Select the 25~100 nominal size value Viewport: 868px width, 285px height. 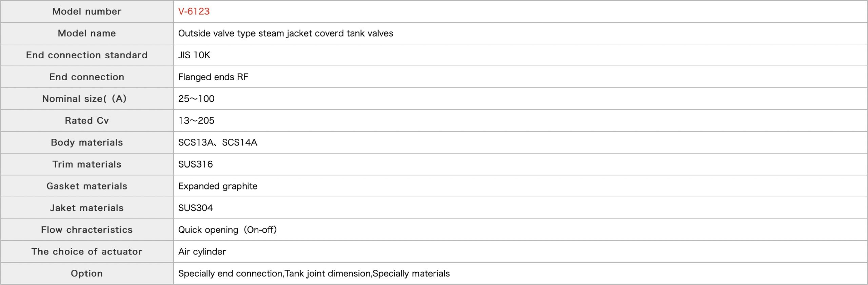click(x=196, y=99)
